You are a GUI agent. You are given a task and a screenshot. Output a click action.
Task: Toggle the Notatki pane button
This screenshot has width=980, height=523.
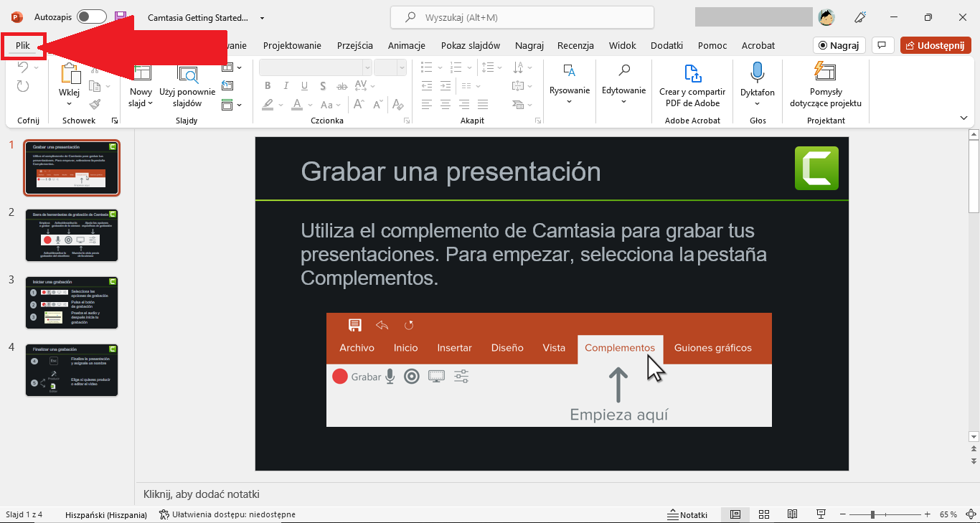(688, 514)
